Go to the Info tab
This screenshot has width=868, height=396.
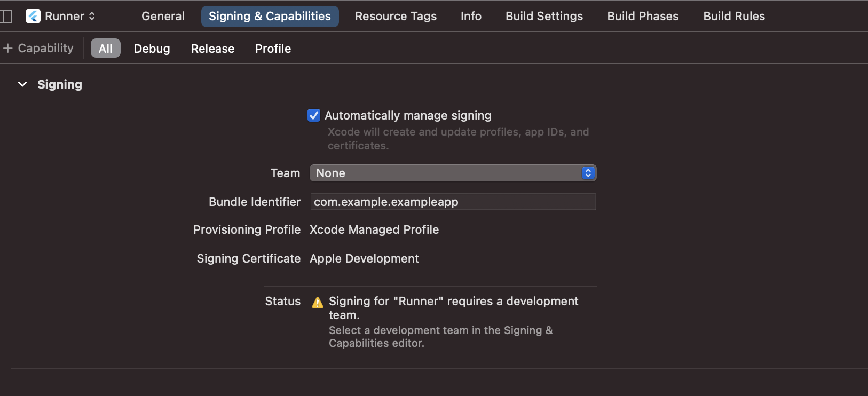[471, 17]
